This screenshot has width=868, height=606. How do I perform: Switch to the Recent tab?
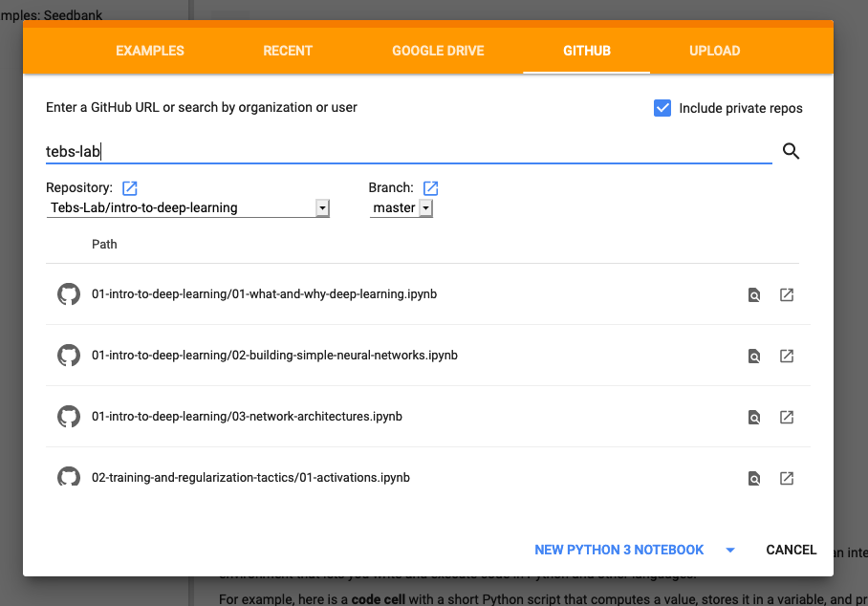coord(288,51)
